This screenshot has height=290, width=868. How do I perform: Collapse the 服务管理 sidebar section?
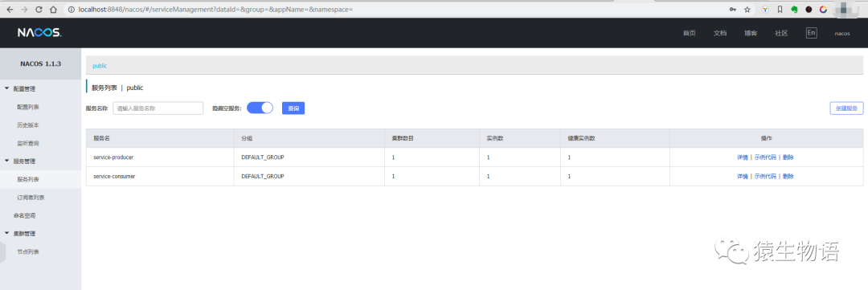click(x=6, y=161)
